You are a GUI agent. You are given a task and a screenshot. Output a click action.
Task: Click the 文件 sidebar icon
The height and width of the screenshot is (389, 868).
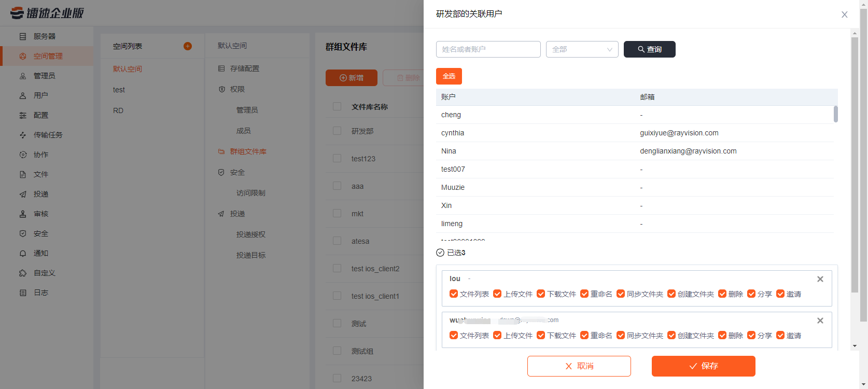(x=23, y=174)
